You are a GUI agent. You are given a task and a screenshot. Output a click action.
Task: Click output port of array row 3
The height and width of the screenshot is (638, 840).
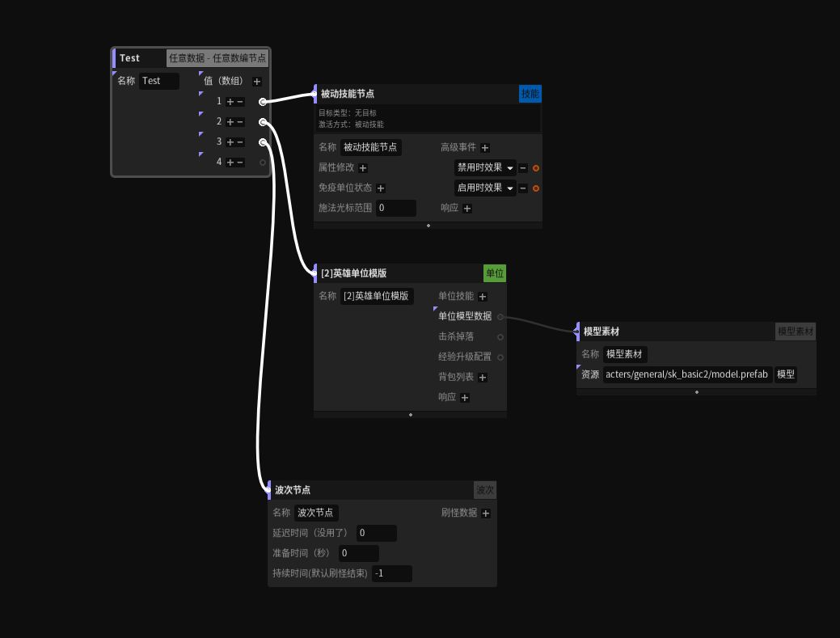(x=263, y=142)
